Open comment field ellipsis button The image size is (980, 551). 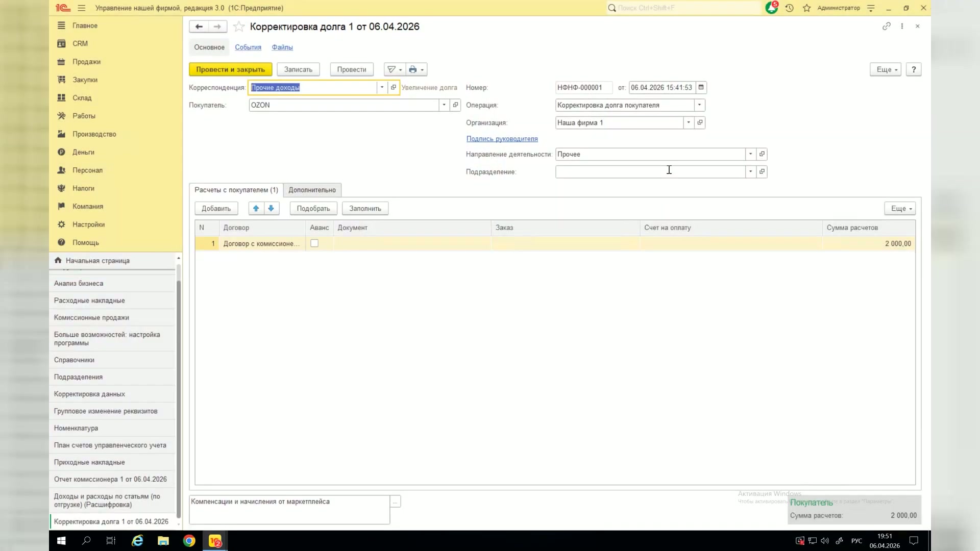pos(395,502)
